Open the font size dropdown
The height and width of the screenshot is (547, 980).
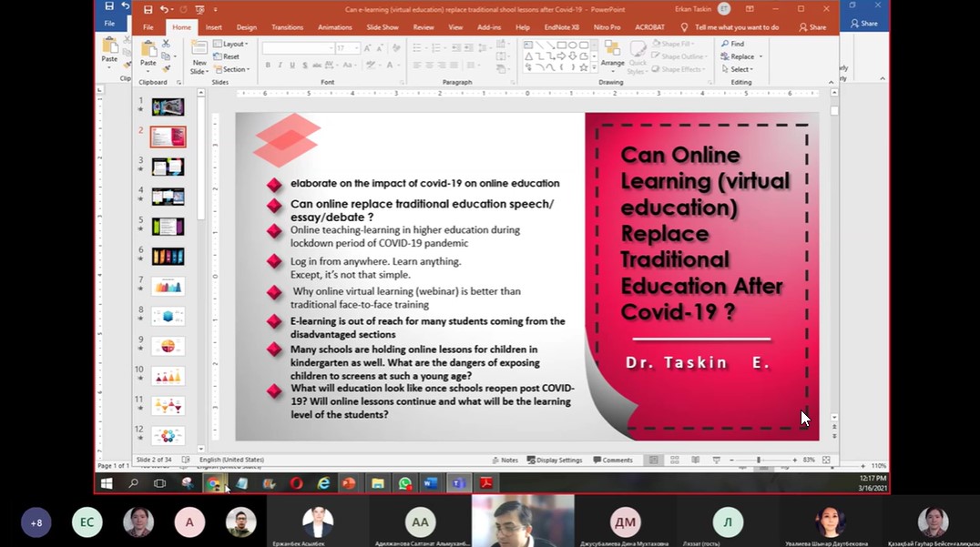[x=357, y=48]
